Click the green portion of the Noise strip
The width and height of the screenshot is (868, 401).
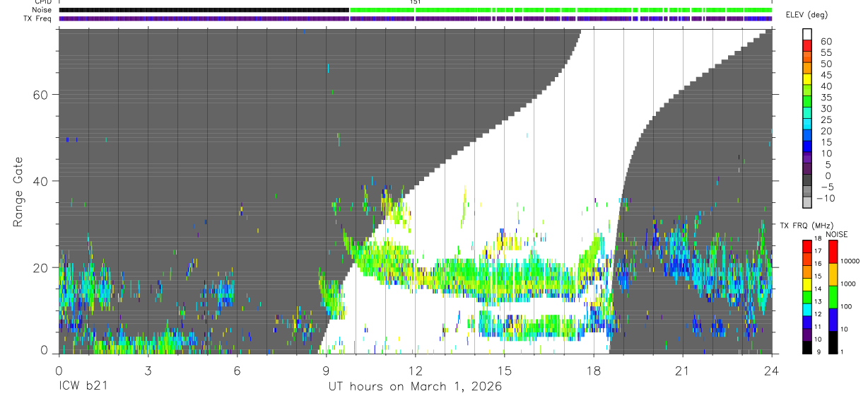[561, 10]
